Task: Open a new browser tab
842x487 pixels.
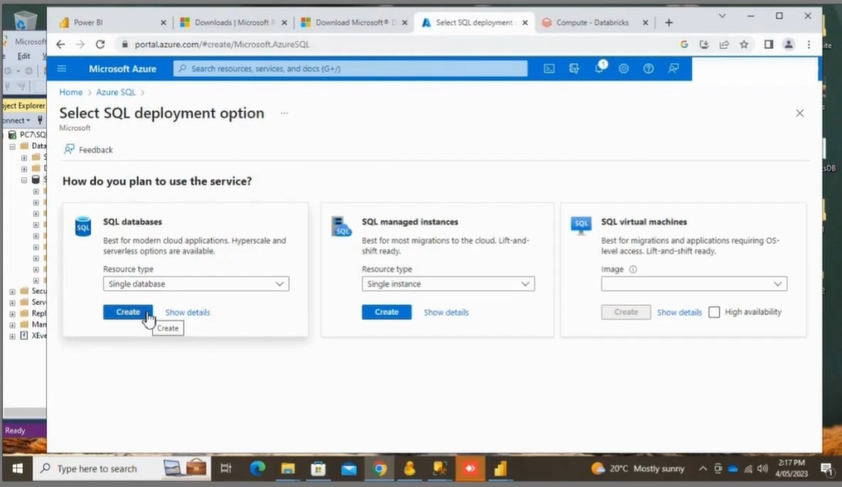Action: click(x=669, y=23)
